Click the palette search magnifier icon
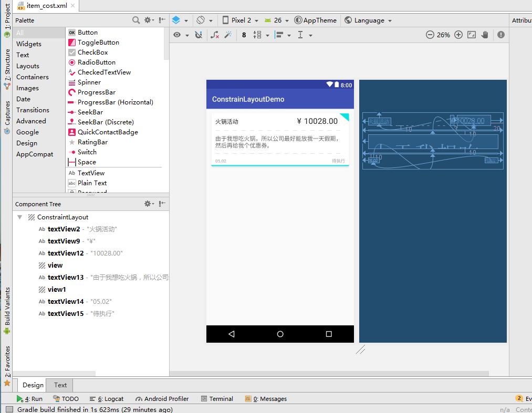The height and width of the screenshot is (413, 532). coord(135,20)
